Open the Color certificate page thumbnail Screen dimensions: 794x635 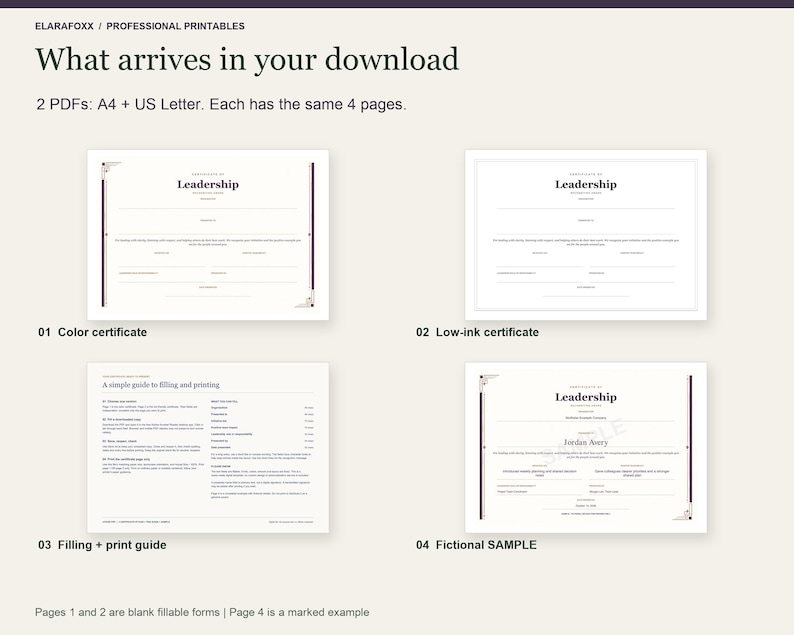[208, 234]
